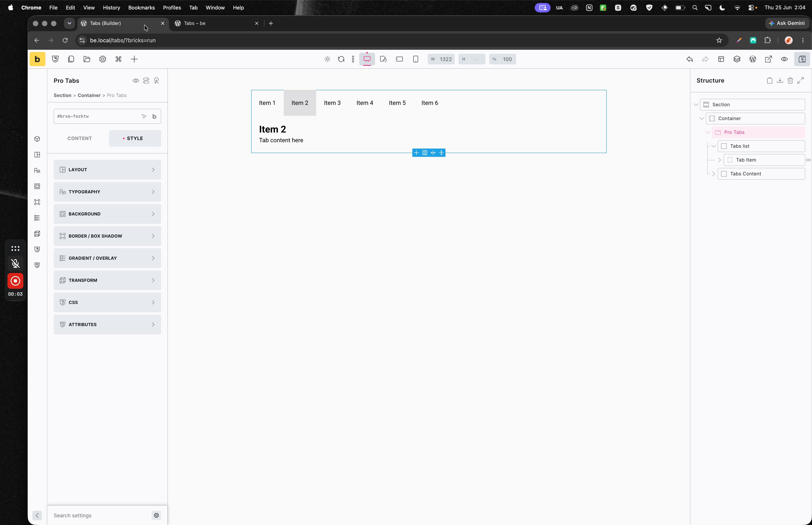The height and width of the screenshot is (525, 812).
Task: Expand the ATTRIBUTES style group
Action: coord(107,325)
